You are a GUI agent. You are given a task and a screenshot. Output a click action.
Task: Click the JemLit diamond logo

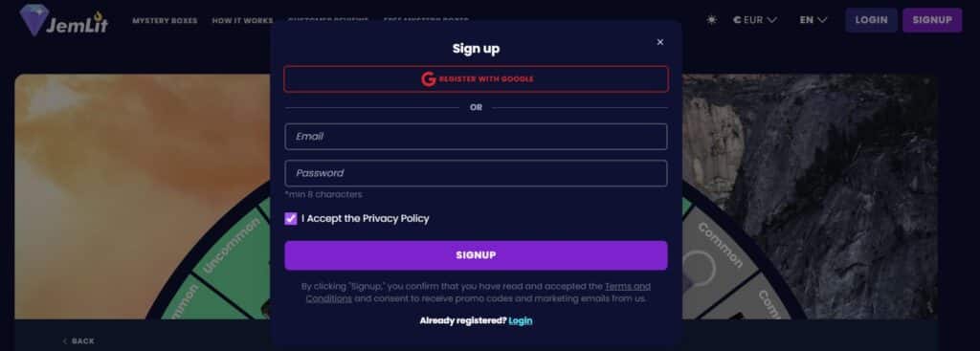click(x=33, y=20)
